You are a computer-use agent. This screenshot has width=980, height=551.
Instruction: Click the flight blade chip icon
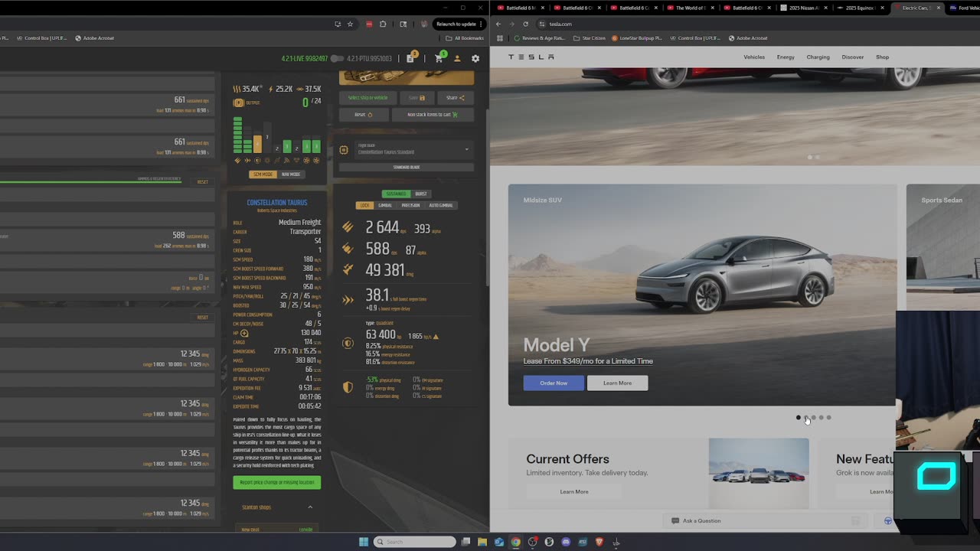tap(344, 150)
